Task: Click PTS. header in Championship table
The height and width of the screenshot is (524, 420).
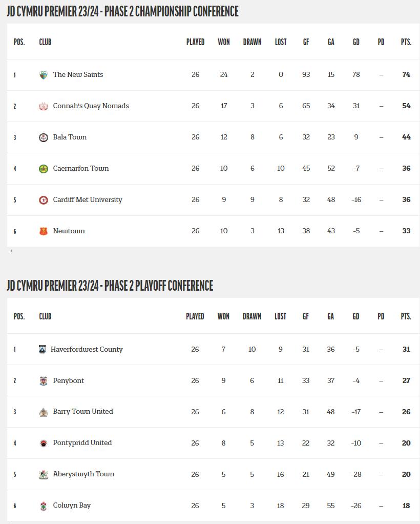Action: 406,42
